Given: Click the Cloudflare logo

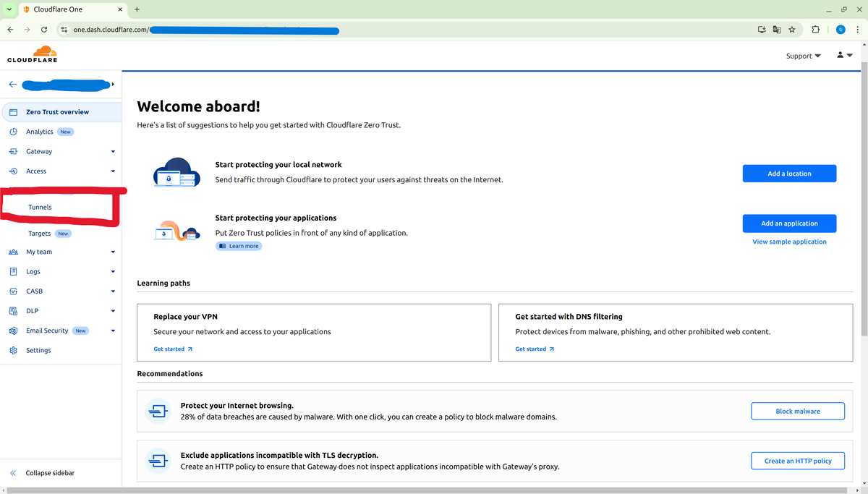Looking at the screenshot, I should 33,54.
